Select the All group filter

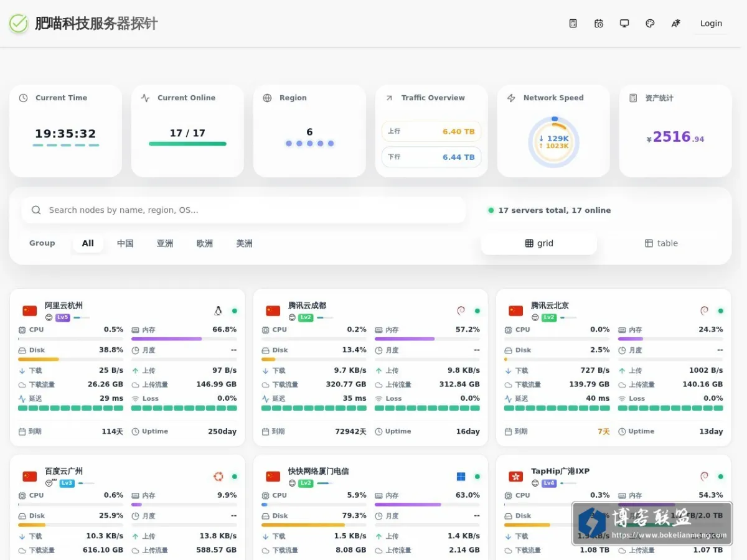click(88, 243)
